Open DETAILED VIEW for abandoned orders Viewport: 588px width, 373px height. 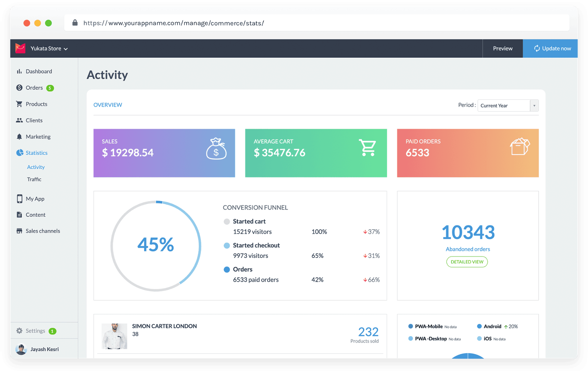pos(467,262)
